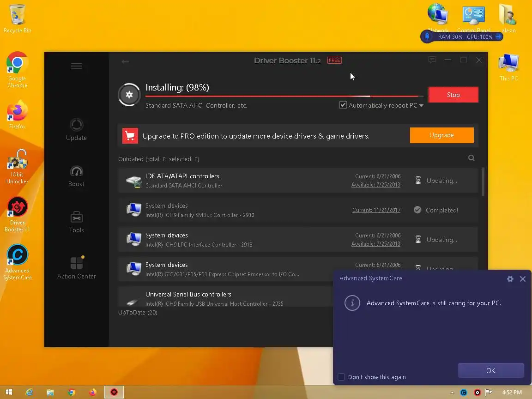Open the Tools section in sidebar
532x399 pixels.
[76, 222]
